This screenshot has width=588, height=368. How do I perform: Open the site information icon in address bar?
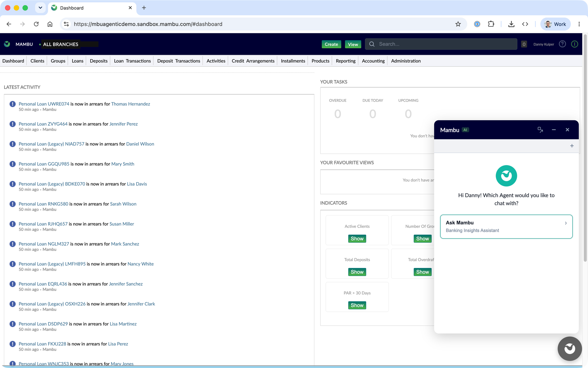tap(66, 24)
